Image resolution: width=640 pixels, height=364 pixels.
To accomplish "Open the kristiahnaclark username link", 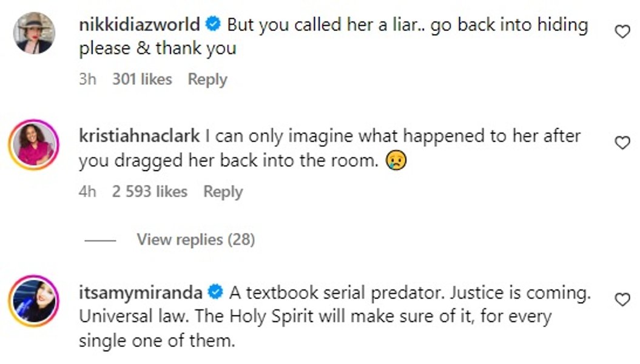I will coord(139,136).
